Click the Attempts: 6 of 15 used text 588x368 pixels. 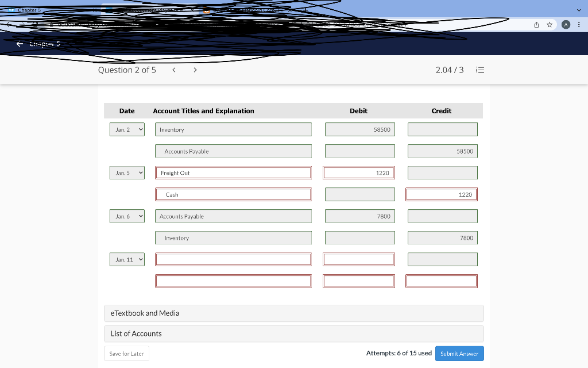coord(399,354)
